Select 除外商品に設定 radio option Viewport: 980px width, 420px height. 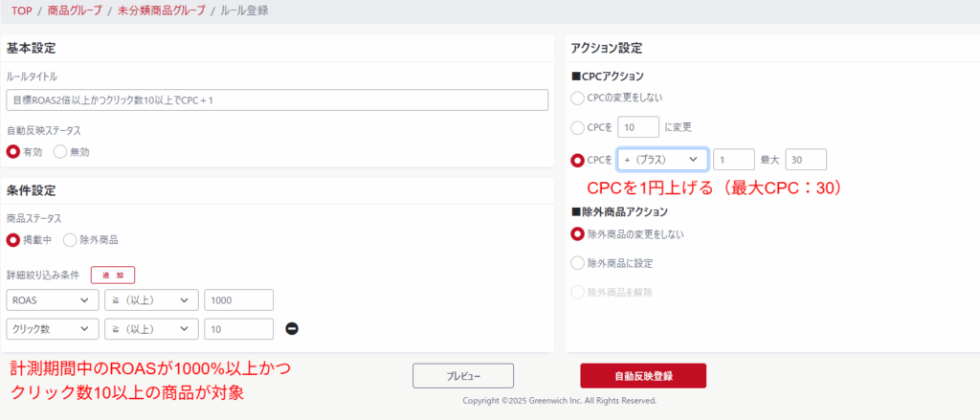577,263
